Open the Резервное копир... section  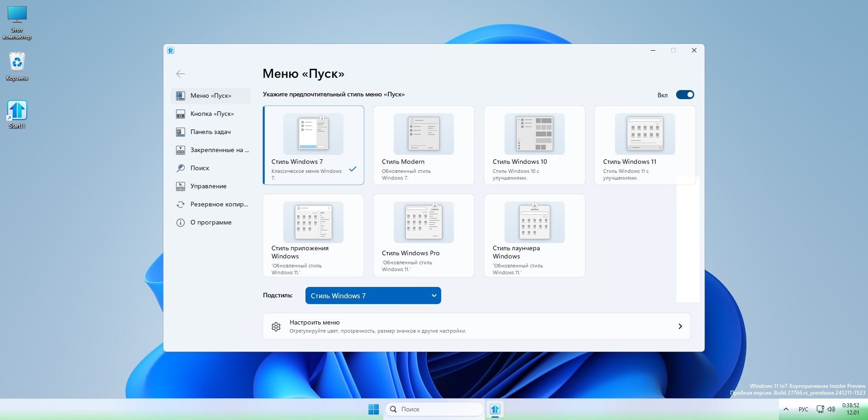211,204
